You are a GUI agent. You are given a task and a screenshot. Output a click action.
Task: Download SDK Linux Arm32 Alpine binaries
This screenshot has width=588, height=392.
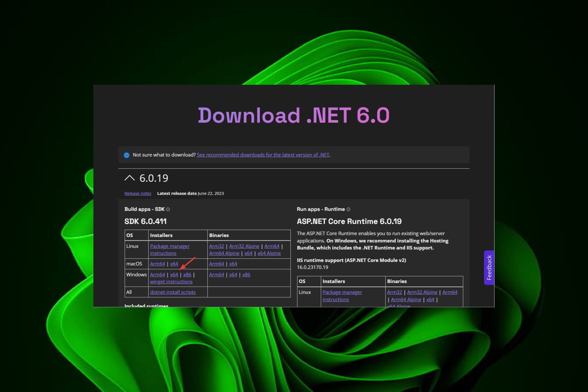point(244,246)
